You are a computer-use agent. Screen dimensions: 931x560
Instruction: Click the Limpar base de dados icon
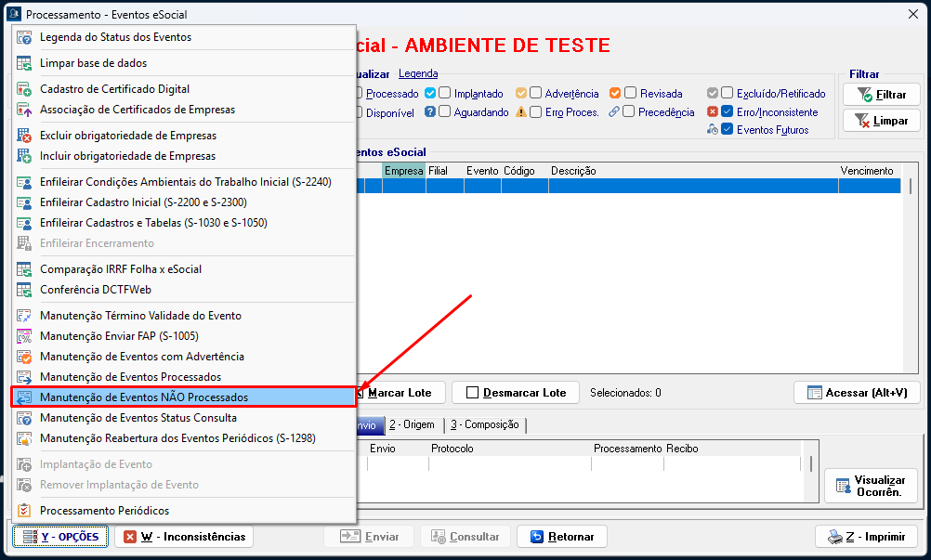pos(24,63)
